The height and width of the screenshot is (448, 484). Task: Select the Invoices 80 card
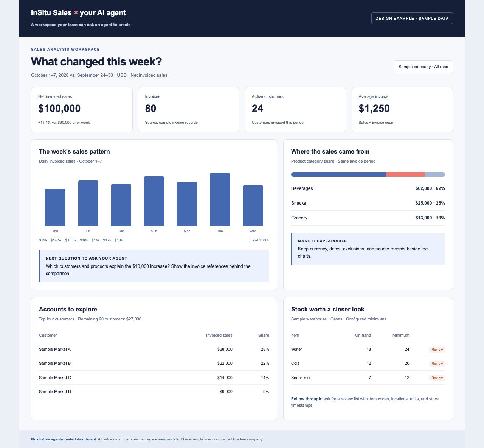[x=189, y=110]
